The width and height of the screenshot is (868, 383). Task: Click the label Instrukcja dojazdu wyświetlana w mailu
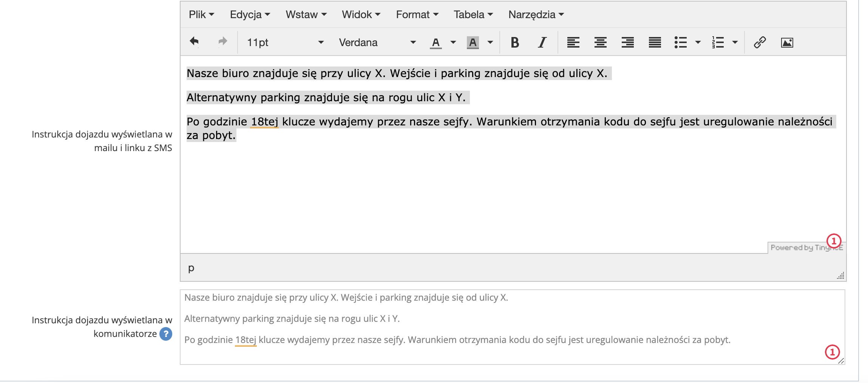[102, 141]
